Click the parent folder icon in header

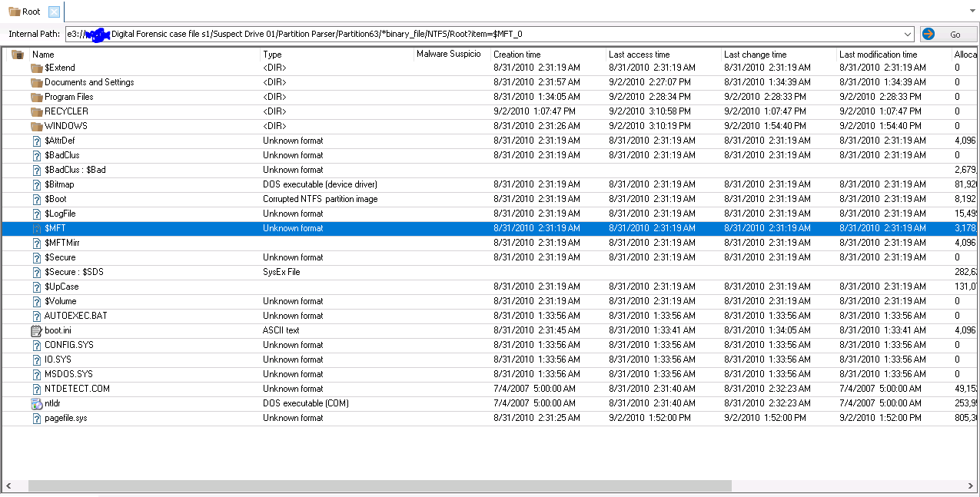(18, 55)
